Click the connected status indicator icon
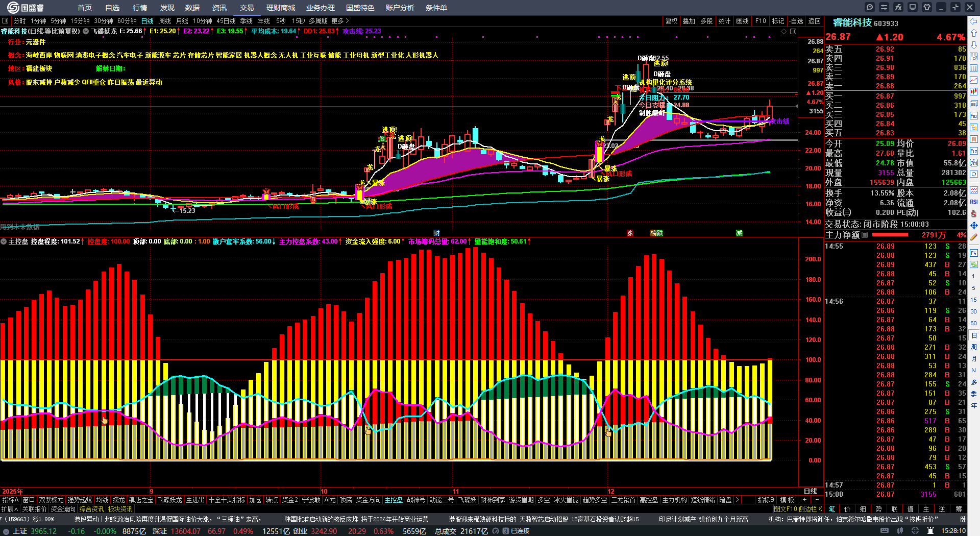 tap(505, 531)
